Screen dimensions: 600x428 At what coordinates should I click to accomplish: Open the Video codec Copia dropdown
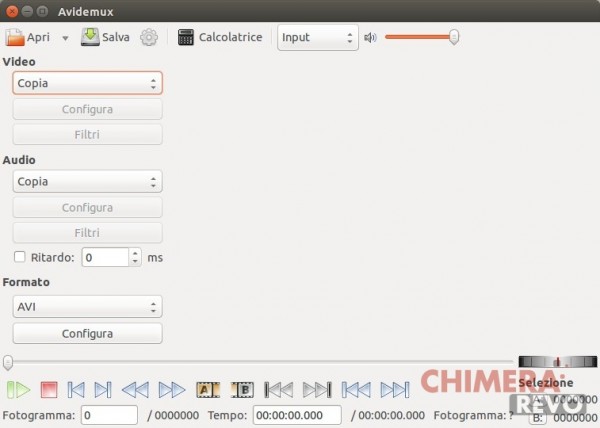[x=87, y=83]
